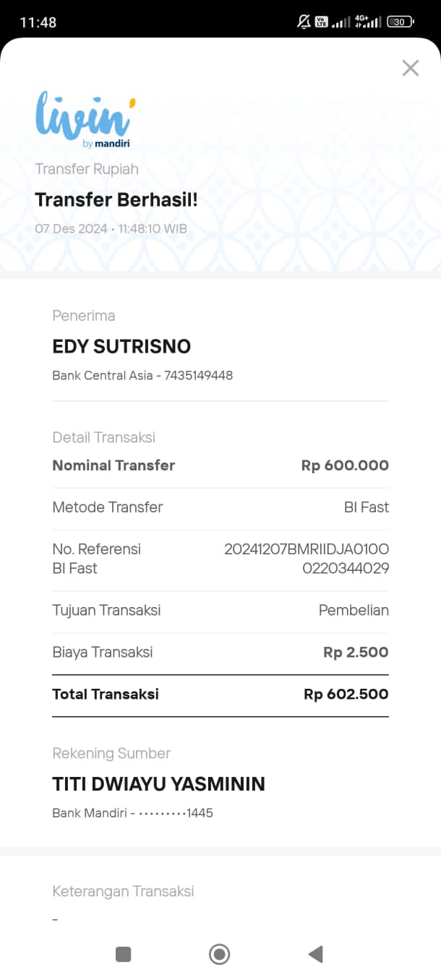Tap the Rp 602.500 total amount
Screen dimensions: 441x980
coord(346,694)
